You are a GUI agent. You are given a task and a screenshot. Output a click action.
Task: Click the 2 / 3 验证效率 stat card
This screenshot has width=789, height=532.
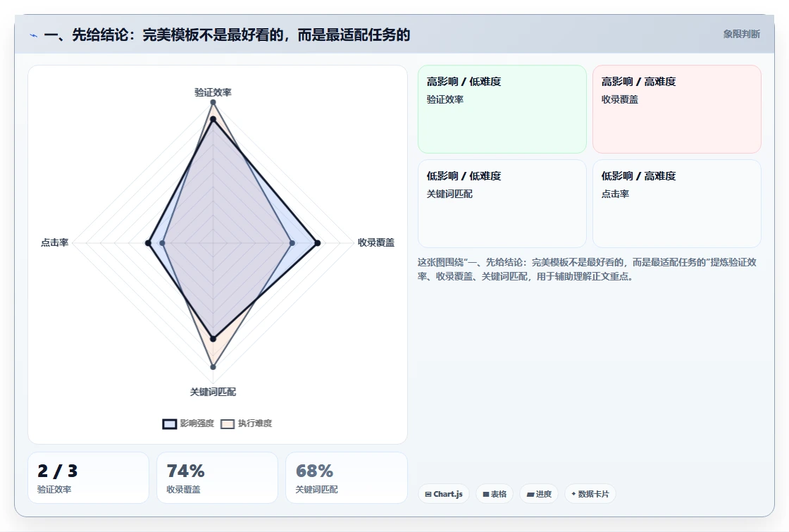(x=88, y=478)
